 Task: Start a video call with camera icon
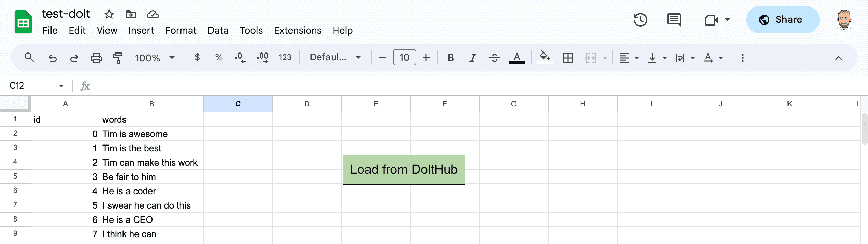[711, 20]
